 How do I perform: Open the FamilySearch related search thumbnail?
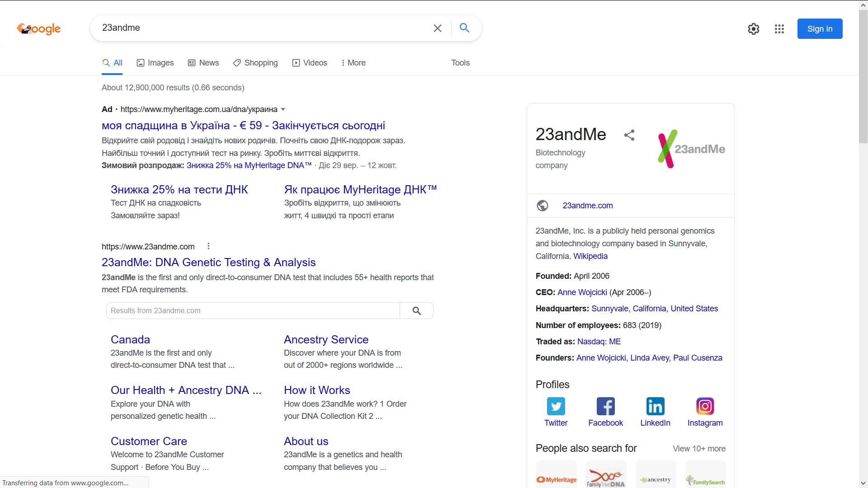click(705, 474)
